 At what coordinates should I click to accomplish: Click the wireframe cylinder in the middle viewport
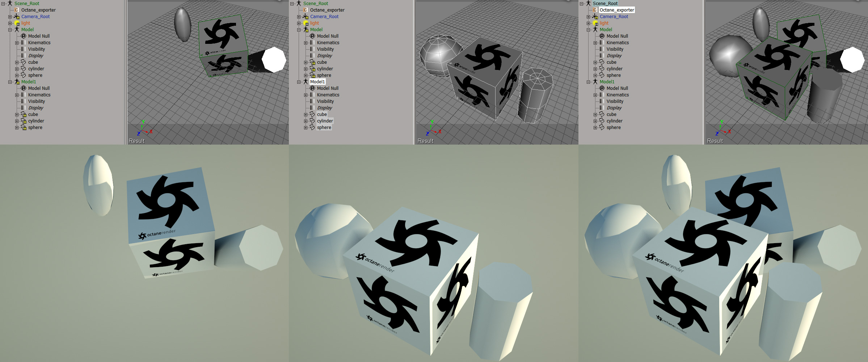(x=535, y=95)
